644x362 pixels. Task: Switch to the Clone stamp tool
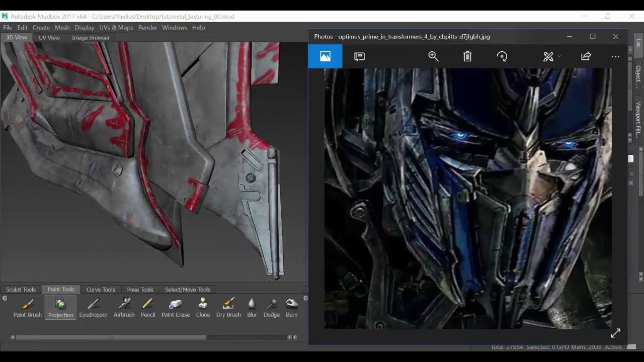pos(203,308)
